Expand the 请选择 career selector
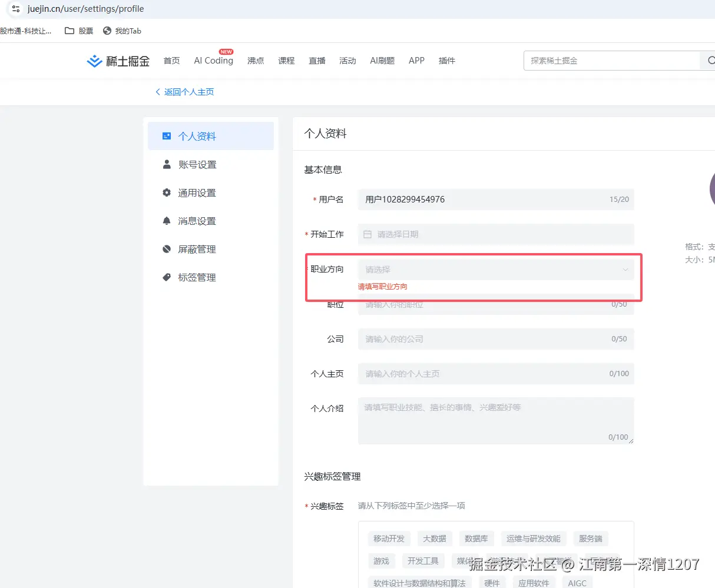 tap(495, 269)
